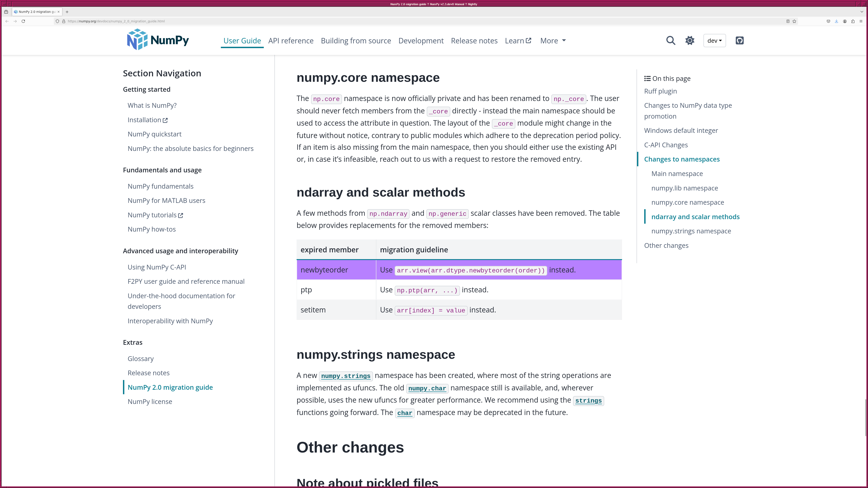Image resolution: width=868 pixels, height=488 pixels.
Task: Bookmark this page with star icon
Action: click(x=794, y=21)
